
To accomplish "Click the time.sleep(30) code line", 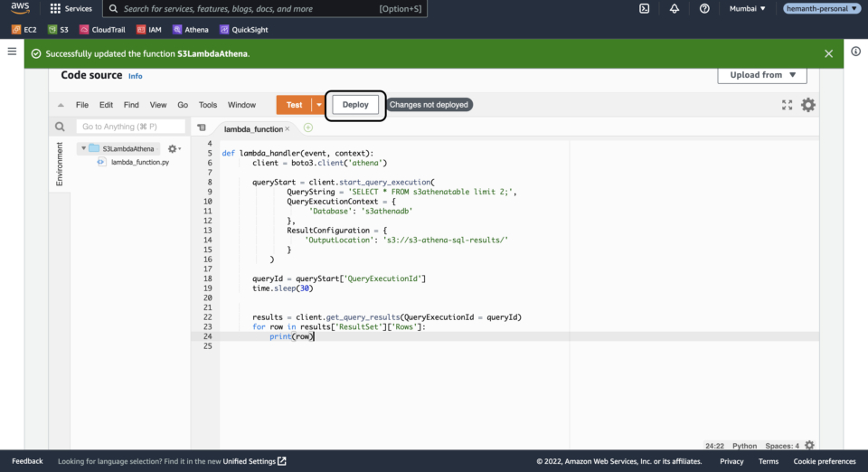I will pyautogui.click(x=283, y=288).
